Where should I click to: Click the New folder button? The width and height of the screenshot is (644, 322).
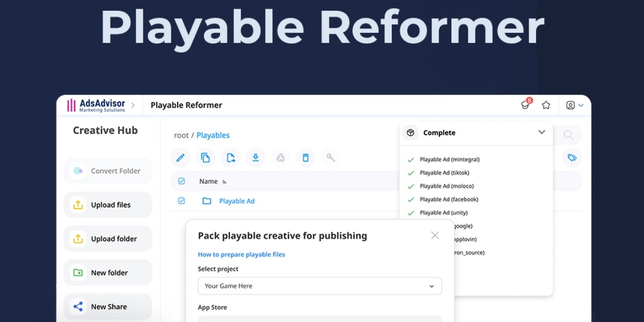pyautogui.click(x=108, y=273)
